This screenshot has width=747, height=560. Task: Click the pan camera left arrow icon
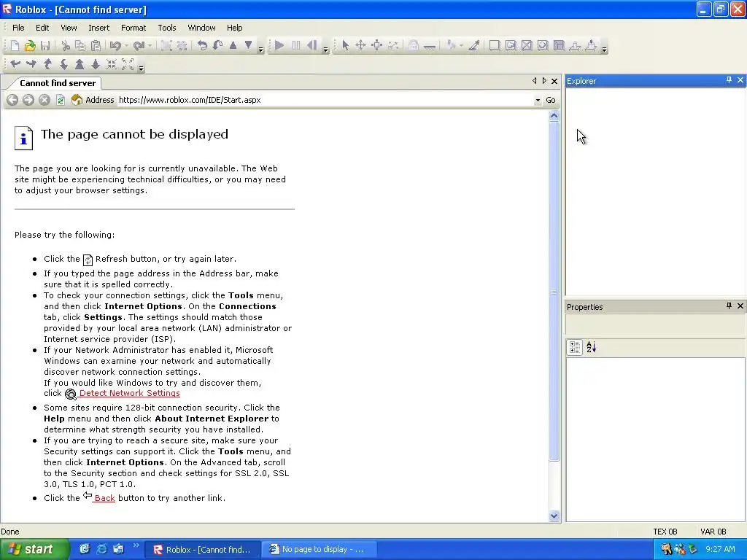pos(15,64)
